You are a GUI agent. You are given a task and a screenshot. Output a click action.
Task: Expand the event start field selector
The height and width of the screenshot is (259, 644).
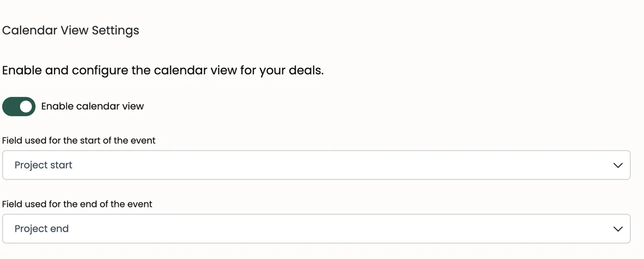(x=316, y=165)
